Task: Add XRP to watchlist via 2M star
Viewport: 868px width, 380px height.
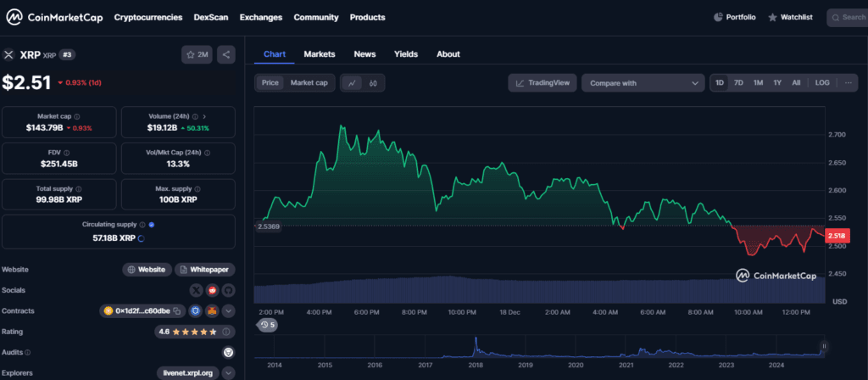Action: point(197,54)
